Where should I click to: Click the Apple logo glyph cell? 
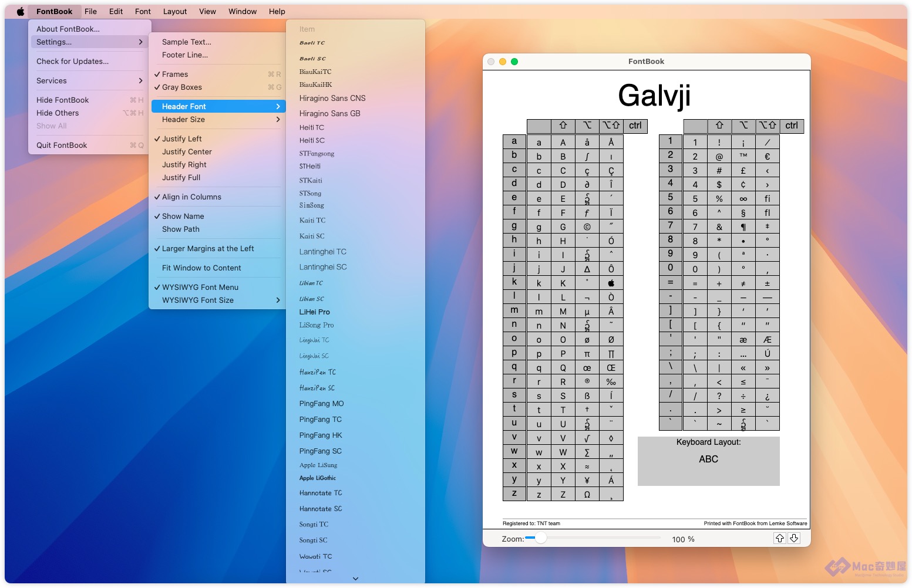[x=611, y=283]
